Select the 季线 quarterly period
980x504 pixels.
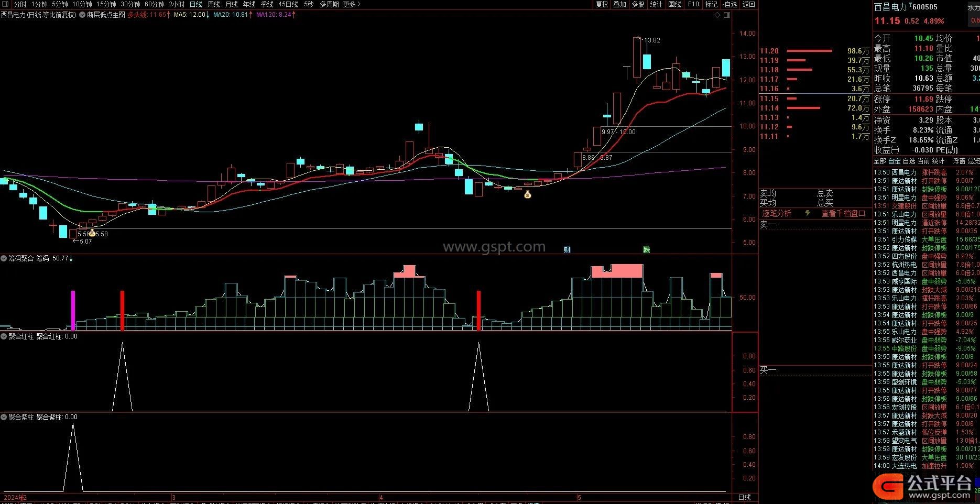[267, 4]
